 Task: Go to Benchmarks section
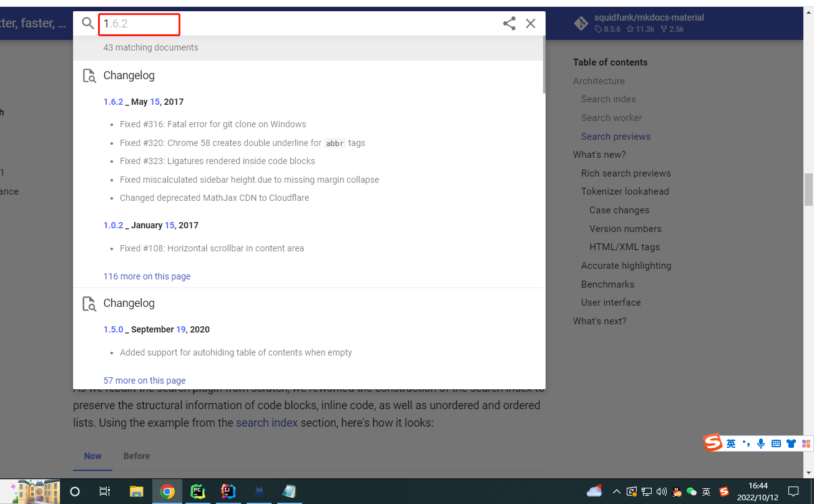(607, 284)
